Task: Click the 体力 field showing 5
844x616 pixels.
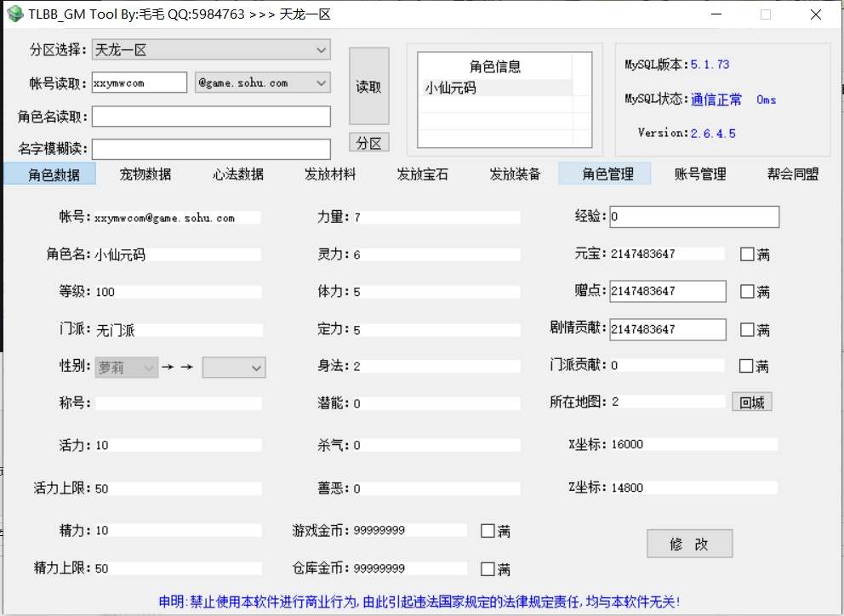Action: coord(436,292)
